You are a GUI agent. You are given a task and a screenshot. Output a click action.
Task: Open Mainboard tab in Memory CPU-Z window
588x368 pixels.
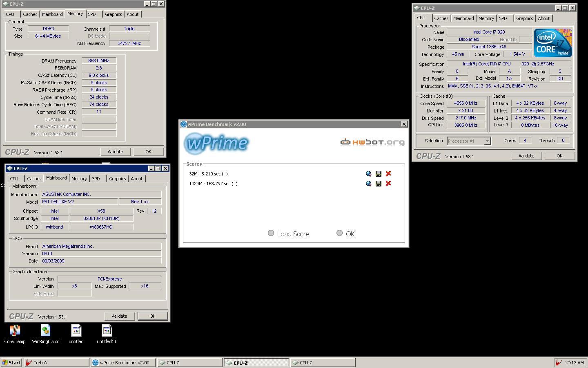click(52, 14)
